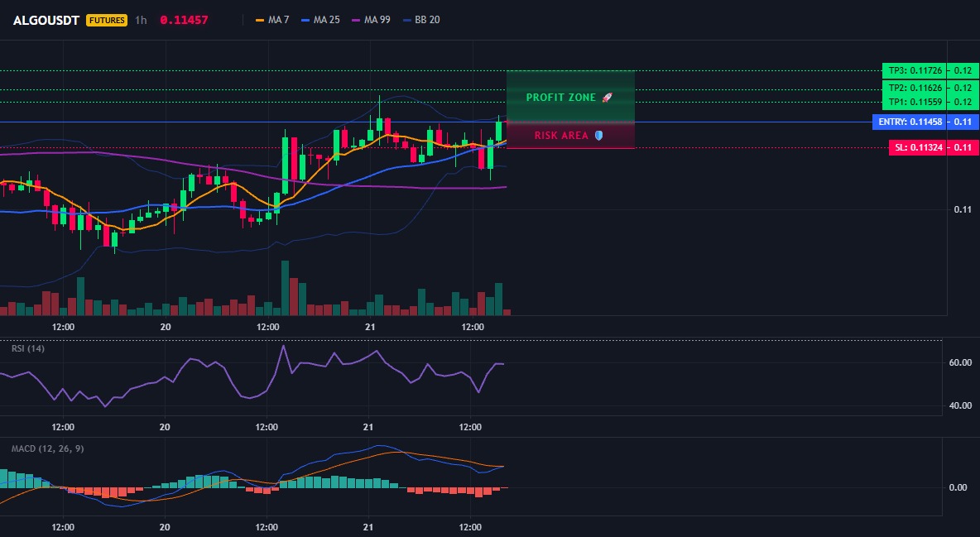Select the TP2: 0.11626 price label

pyautogui.click(x=915, y=89)
